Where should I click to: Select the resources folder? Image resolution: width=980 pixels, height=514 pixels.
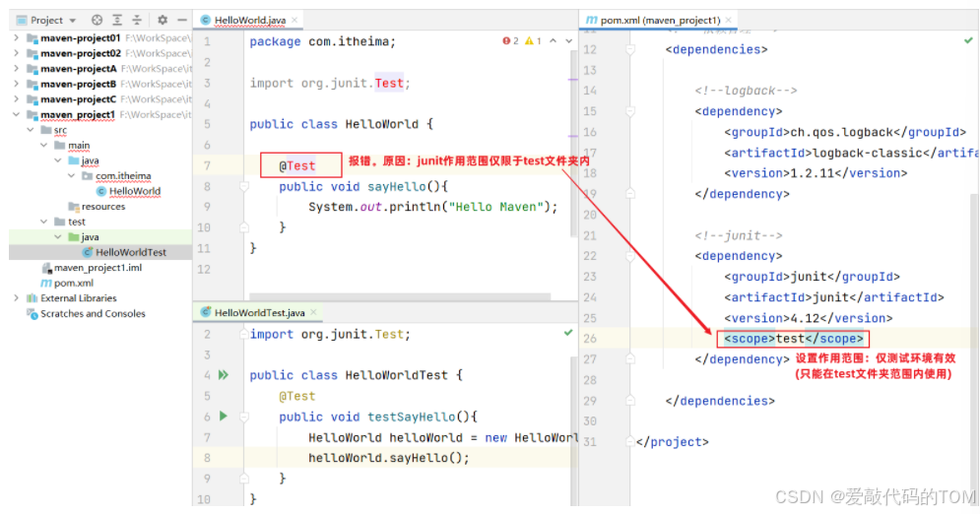97,206
